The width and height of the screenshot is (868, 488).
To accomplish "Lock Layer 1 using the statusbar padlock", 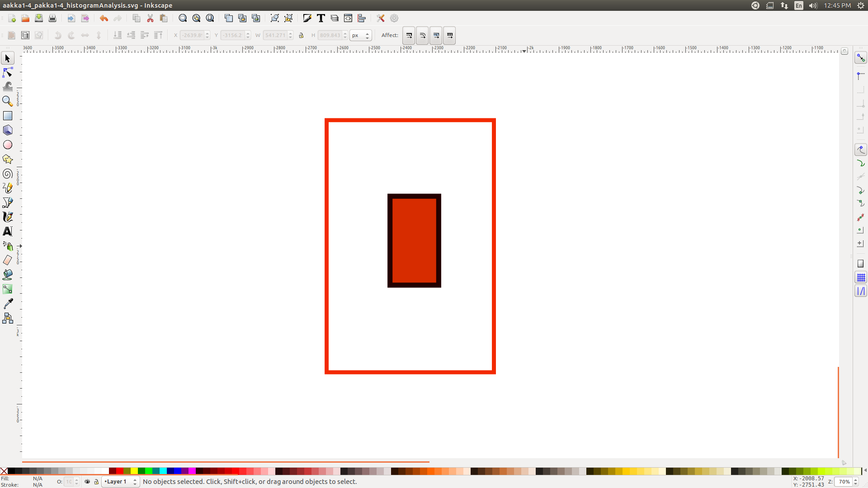I will click(96, 482).
